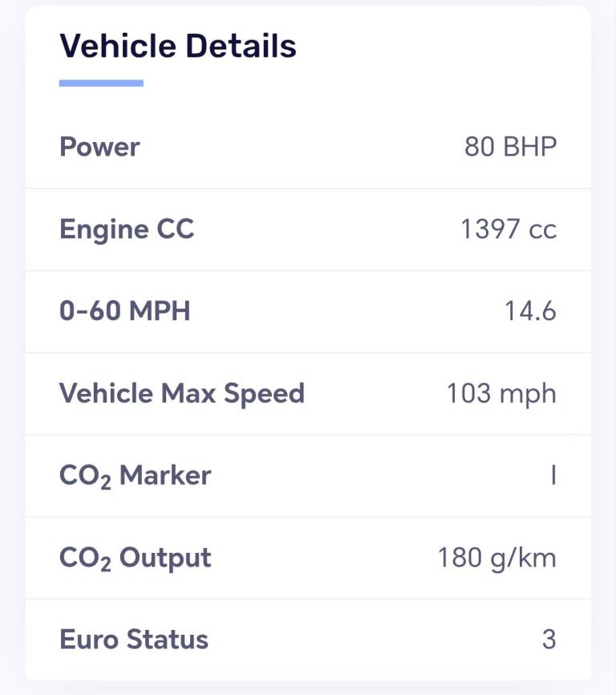Click the BHP unit text

(x=529, y=147)
